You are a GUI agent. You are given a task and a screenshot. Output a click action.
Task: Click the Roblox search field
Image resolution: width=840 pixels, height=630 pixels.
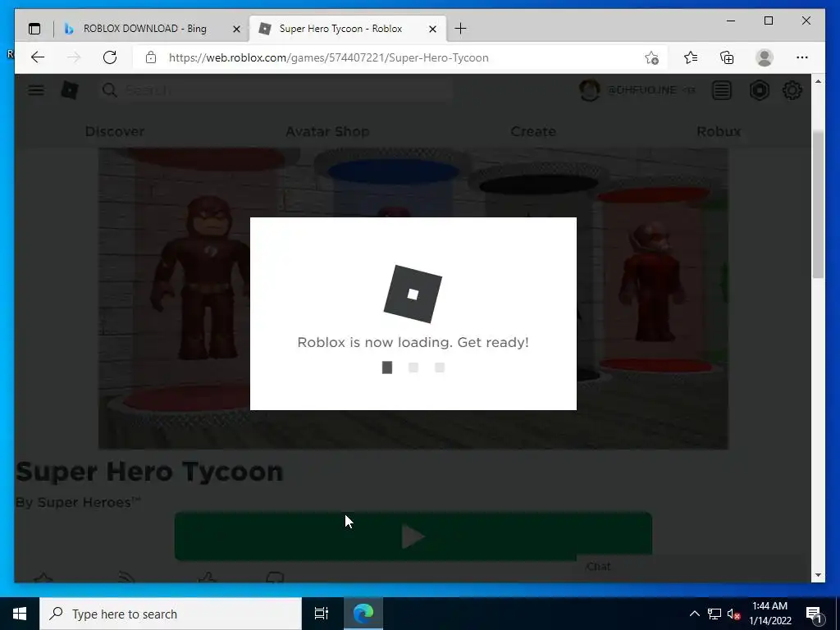click(x=276, y=90)
